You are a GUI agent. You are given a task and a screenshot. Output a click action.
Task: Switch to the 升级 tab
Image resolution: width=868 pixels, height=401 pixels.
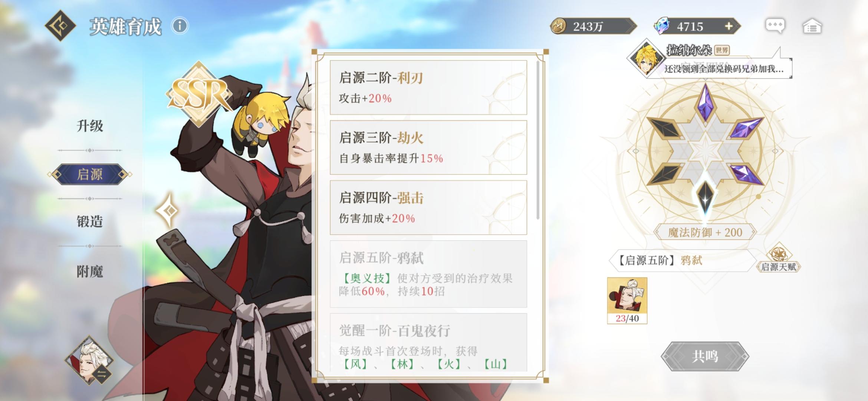(x=90, y=125)
